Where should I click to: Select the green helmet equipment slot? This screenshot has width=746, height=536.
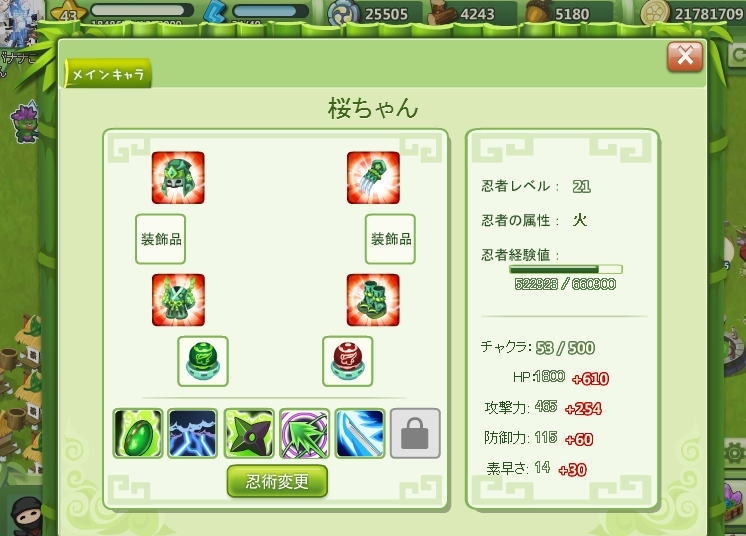tap(178, 178)
